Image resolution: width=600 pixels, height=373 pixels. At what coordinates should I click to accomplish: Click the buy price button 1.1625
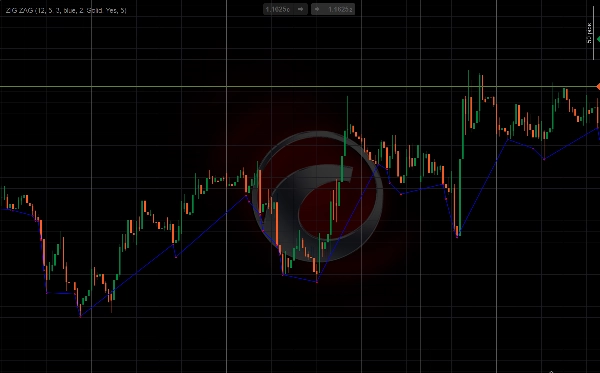333,9
